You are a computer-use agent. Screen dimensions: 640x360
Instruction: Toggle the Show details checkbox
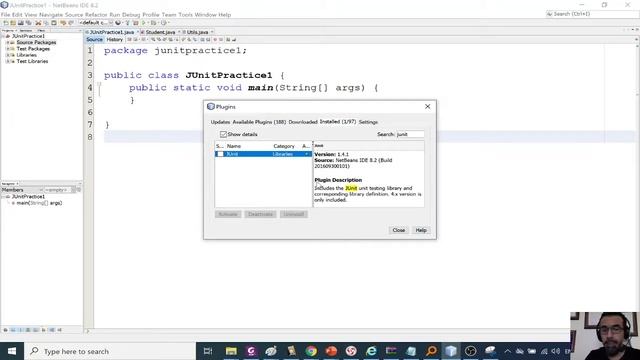223,134
